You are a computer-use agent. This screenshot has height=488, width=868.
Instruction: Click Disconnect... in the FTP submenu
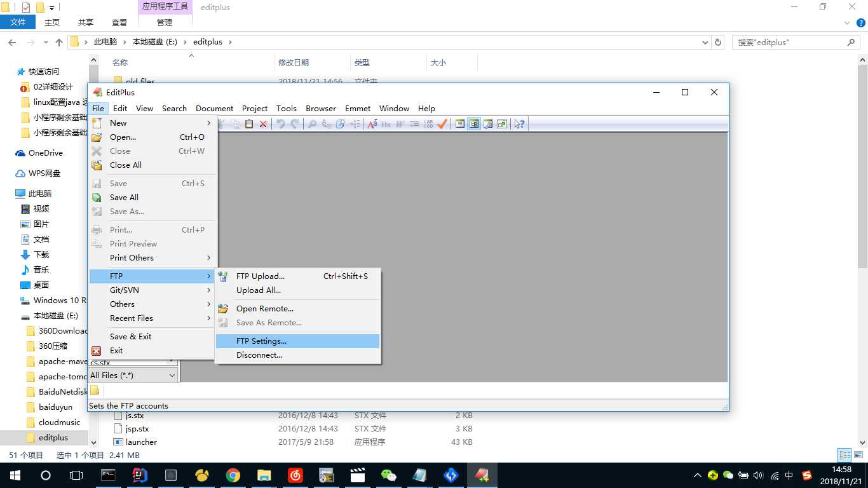(x=298, y=355)
